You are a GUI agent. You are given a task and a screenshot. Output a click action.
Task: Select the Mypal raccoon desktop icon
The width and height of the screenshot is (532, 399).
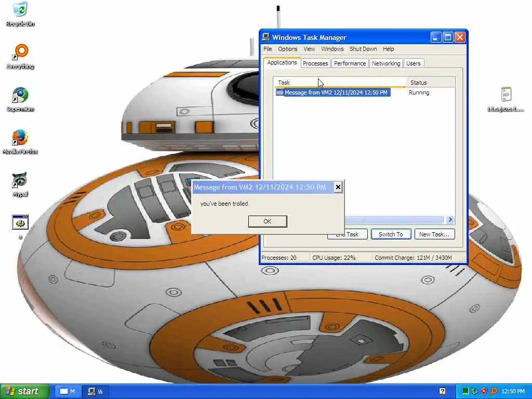20,184
